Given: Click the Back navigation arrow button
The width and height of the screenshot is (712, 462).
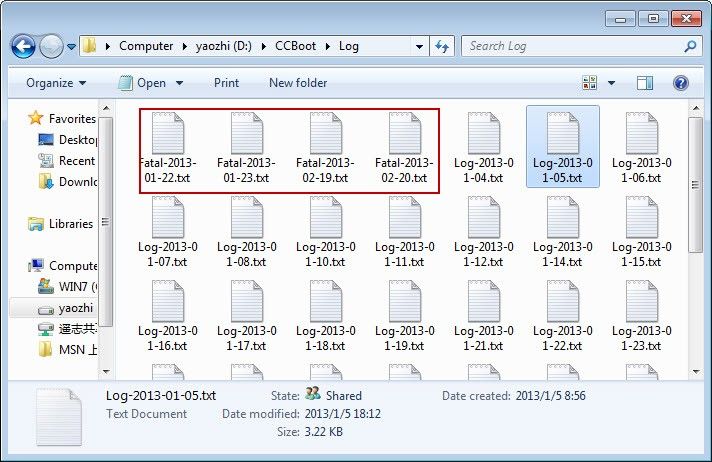Looking at the screenshot, I should (23, 46).
